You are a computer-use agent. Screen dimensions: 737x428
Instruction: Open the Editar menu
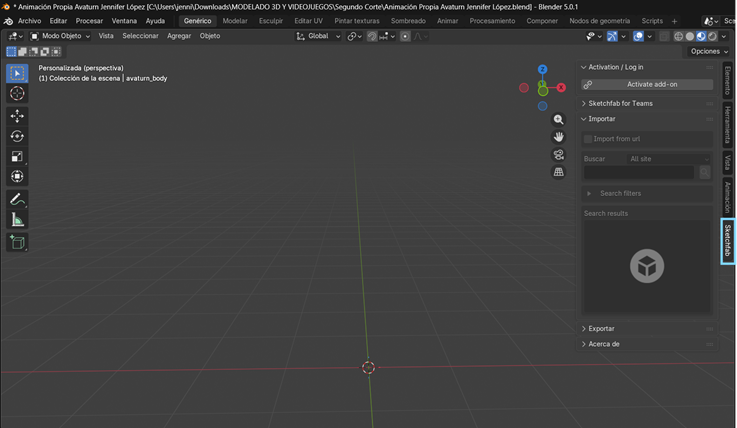point(58,21)
